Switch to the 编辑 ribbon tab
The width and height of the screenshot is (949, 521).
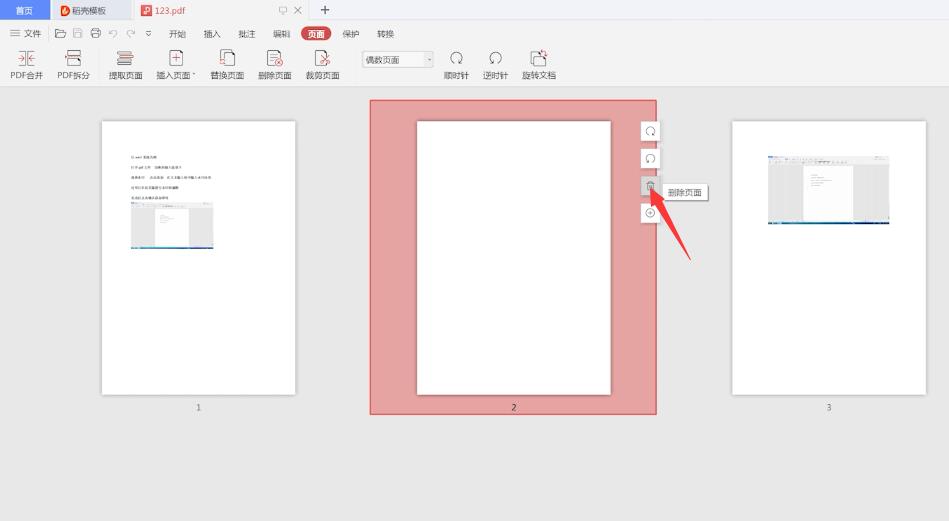point(281,34)
